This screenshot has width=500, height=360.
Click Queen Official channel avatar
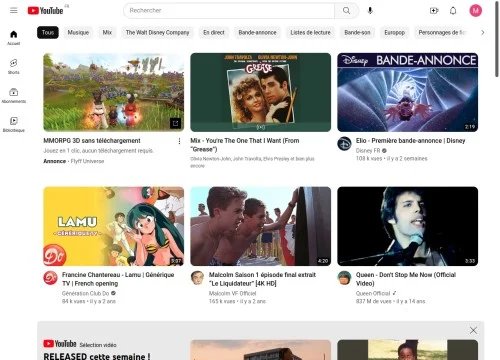[344, 278]
